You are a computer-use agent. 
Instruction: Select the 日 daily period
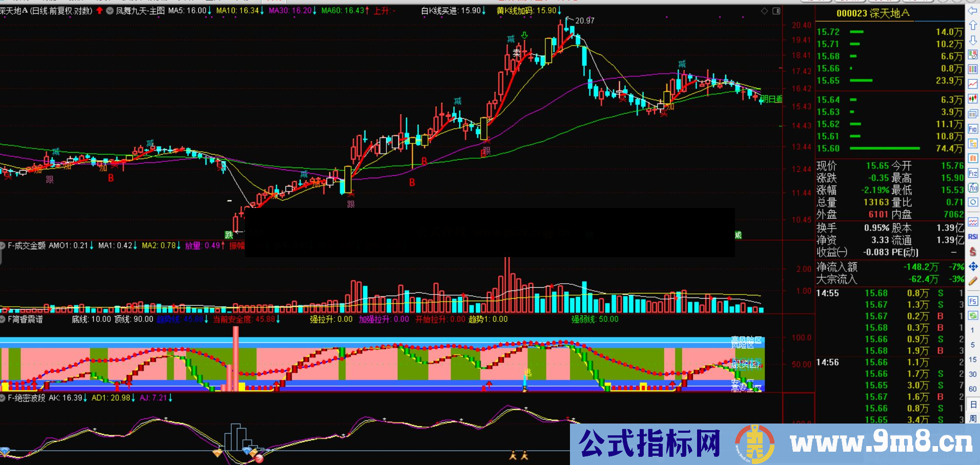click(972, 404)
